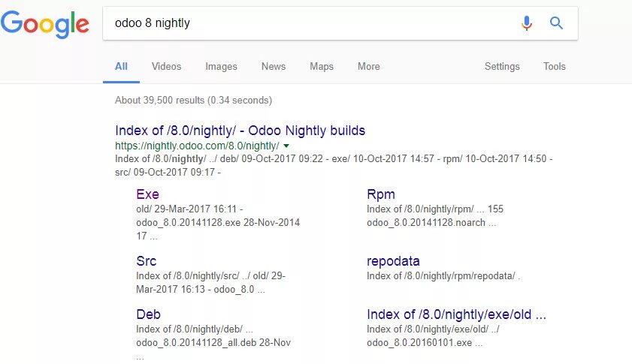Visit the Rpm sitelink
Viewport: 632px width, 364px height.
pyautogui.click(x=380, y=194)
